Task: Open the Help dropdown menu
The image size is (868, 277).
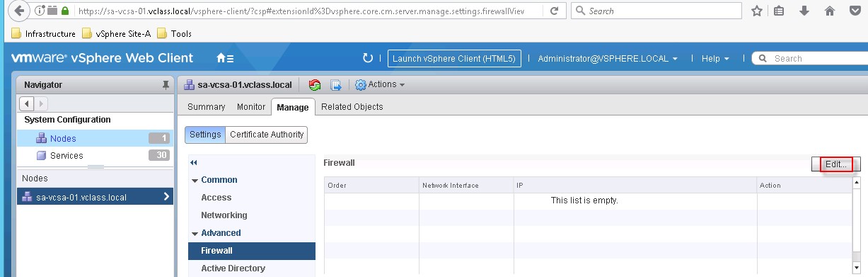Action: click(x=715, y=58)
